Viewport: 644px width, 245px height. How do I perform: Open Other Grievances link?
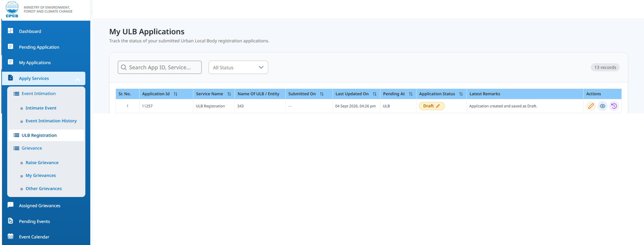44,188
